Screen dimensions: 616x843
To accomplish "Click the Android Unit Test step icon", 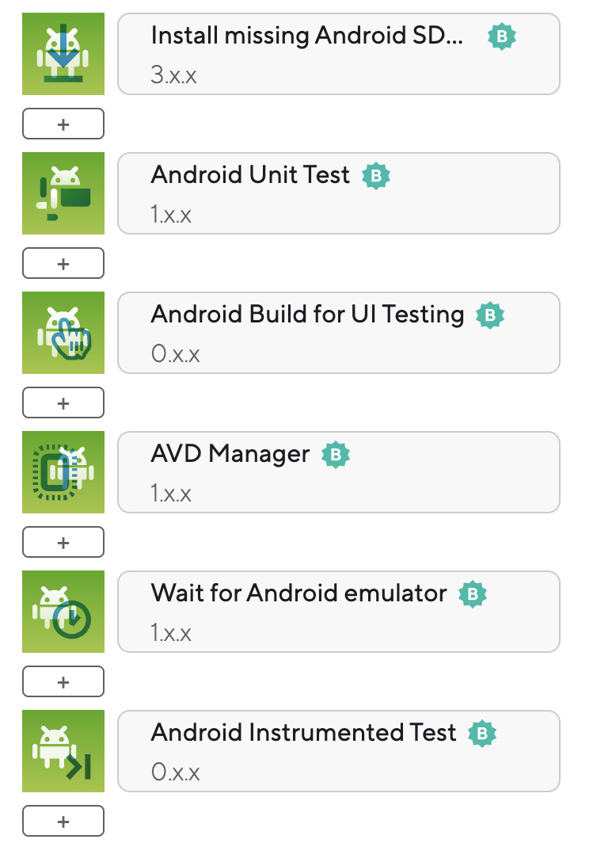I will coord(63,193).
